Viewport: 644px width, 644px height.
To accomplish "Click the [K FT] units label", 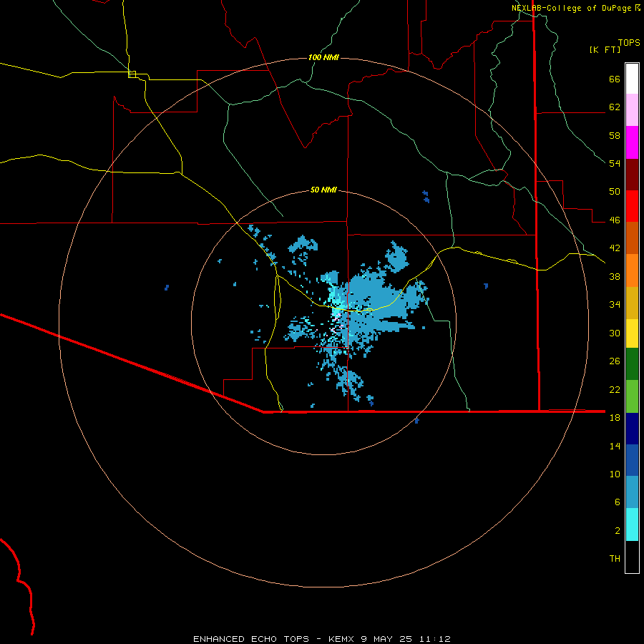I will (x=605, y=50).
